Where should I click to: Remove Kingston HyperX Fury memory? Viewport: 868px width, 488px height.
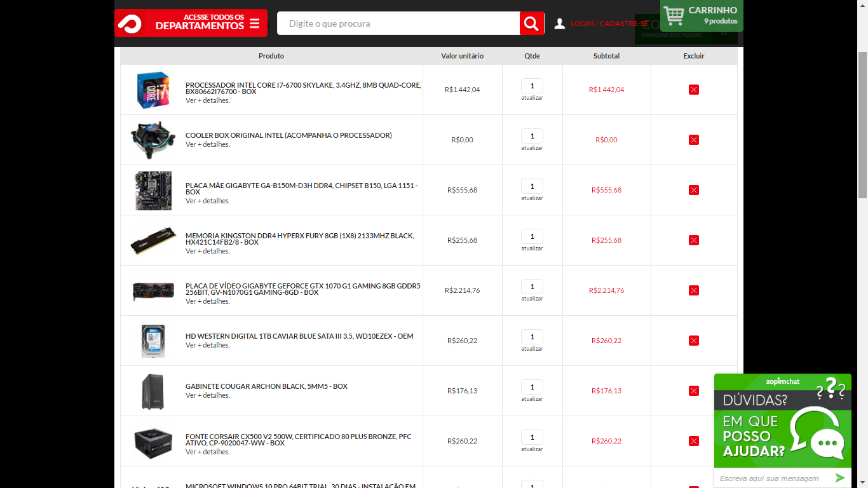(694, 240)
